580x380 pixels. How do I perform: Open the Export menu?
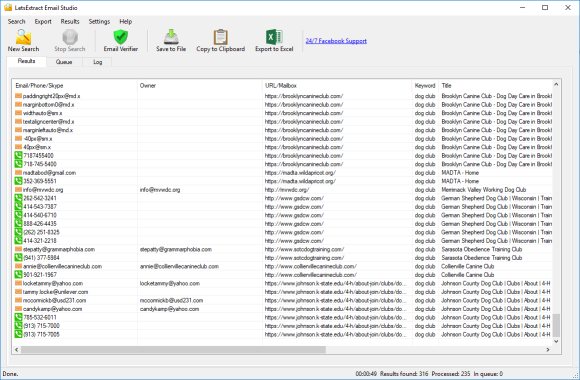tap(43, 21)
